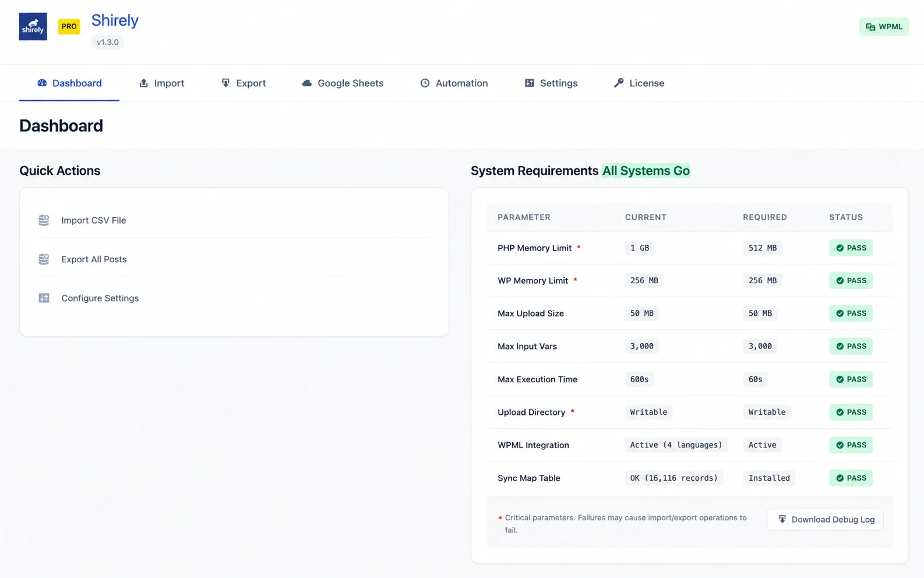This screenshot has height=578, width=924.
Task: Switch to the License tab
Action: tap(639, 83)
